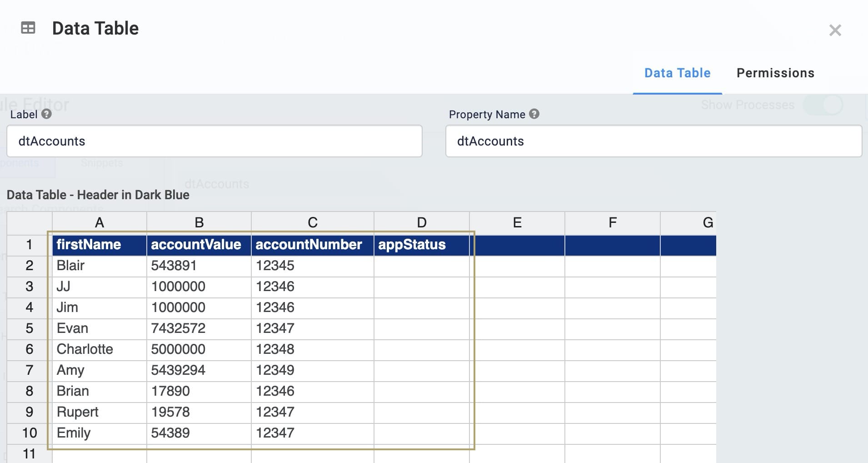Select row 10 header
The width and height of the screenshot is (868, 463).
[30, 433]
